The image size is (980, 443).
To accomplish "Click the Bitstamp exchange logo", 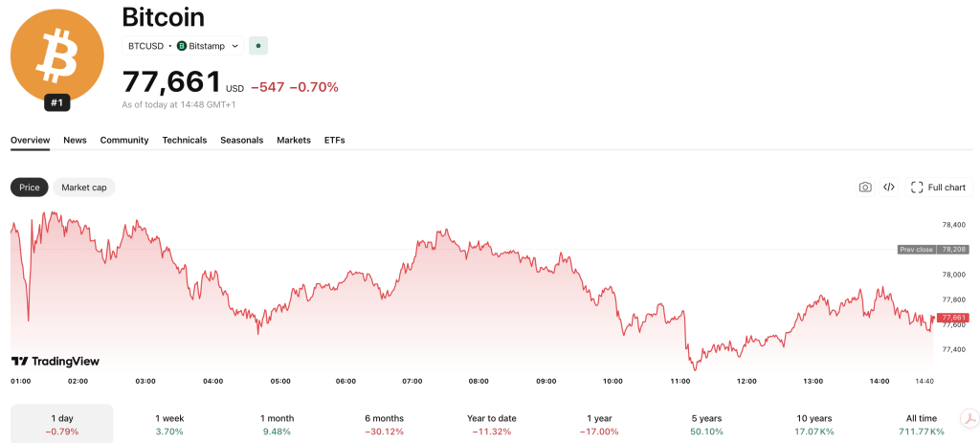I will pyautogui.click(x=182, y=45).
